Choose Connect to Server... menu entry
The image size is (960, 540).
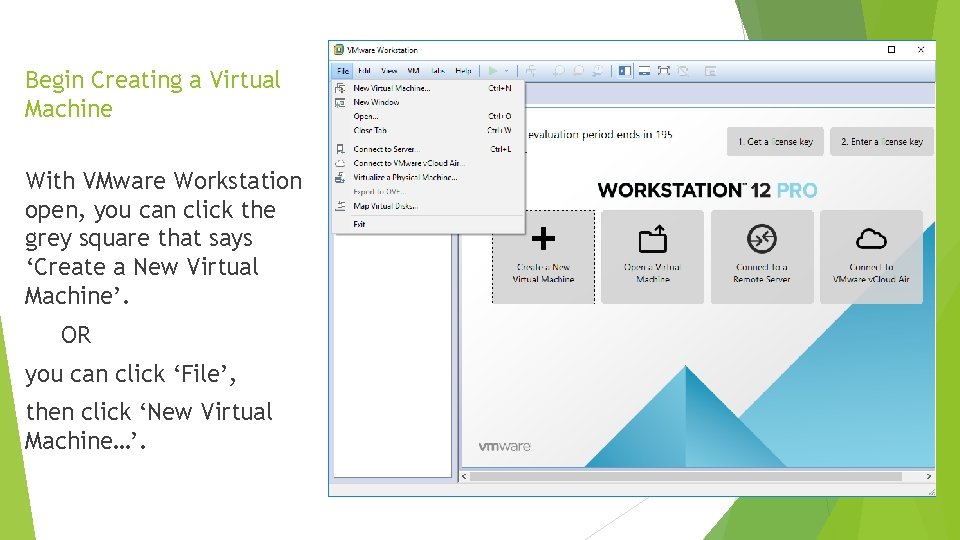(x=428, y=149)
